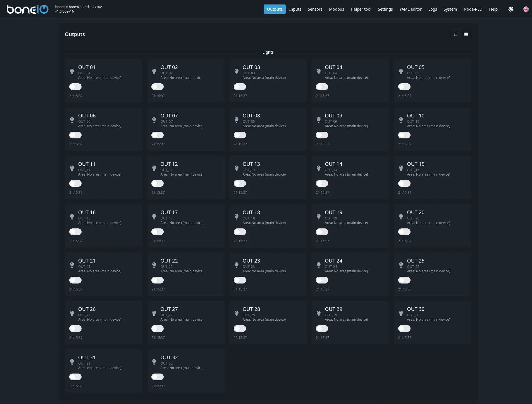Open the Help page
The height and width of the screenshot is (404, 532).
point(493,9)
